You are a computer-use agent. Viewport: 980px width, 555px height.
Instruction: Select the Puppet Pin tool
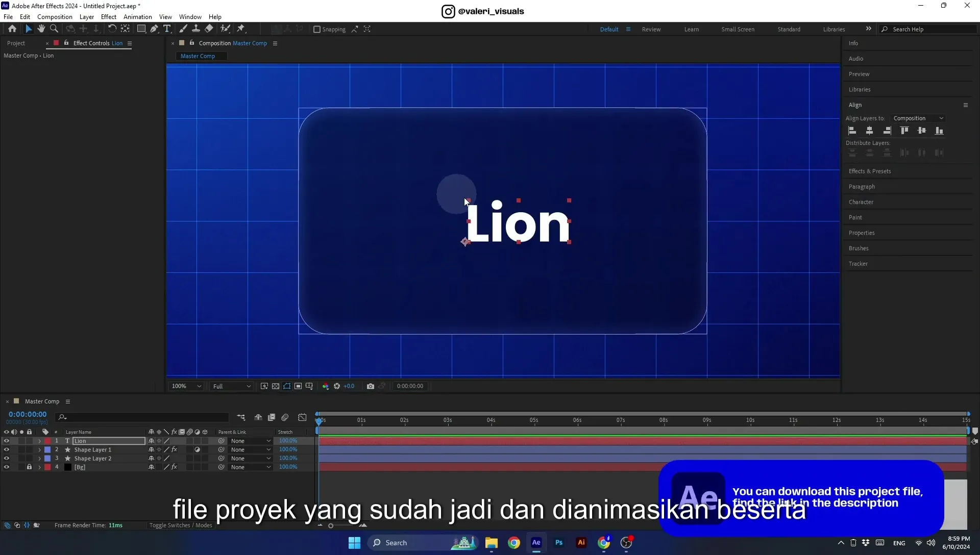pyautogui.click(x=241, y=29)
